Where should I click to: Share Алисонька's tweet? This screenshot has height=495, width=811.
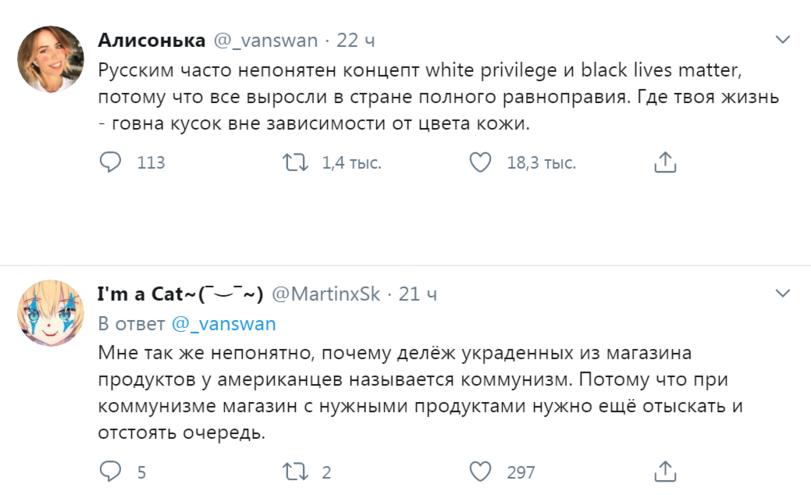pyautogui.click(x=666, y=162)
